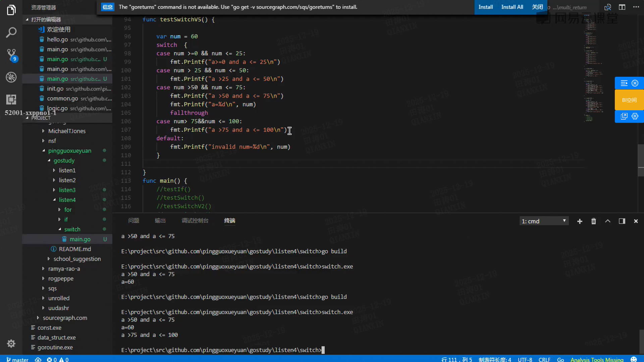Kill terminal with the trash icon
This screenshot has width=644, height=362.
tap(594, 221)
